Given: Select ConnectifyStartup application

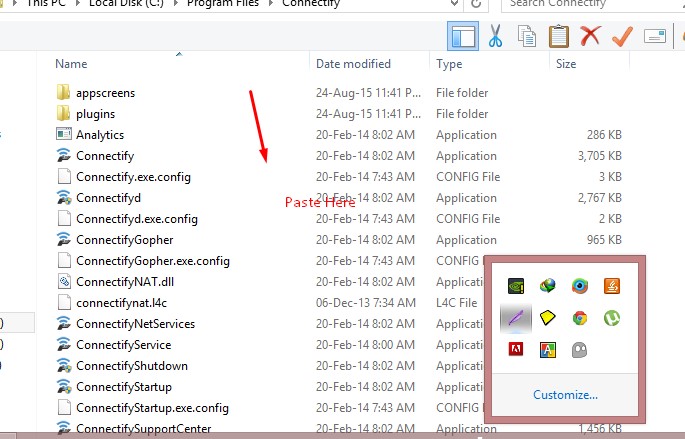Looking at the screenshot, I should pos(124,387).
